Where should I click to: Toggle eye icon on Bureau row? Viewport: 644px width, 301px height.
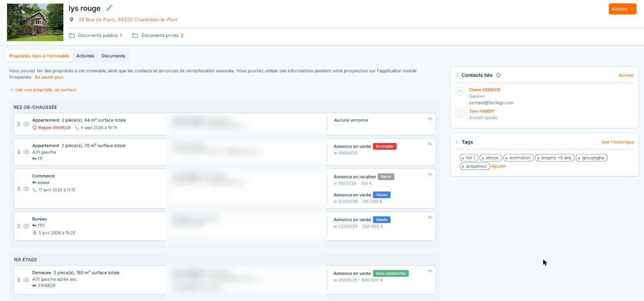[x=26, y=226]
